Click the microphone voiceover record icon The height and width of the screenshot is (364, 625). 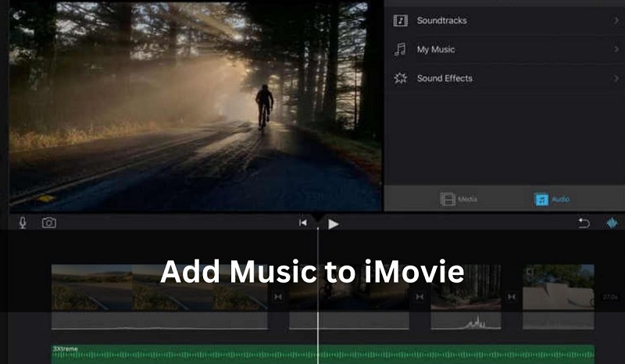(x=23, y=223)
